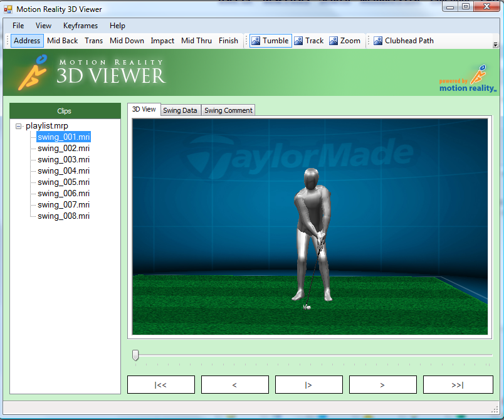Click the Clips panel header
The height and width of the screenshot is (420, 504).
(x=65, y=111)
